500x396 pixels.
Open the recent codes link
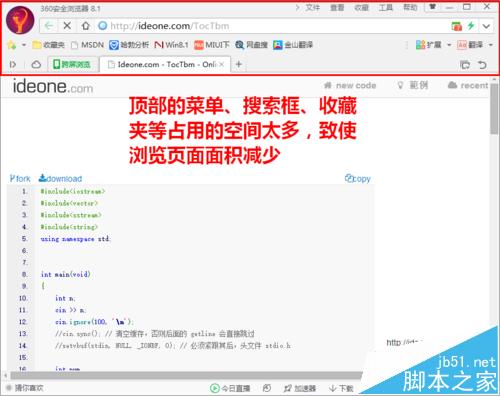468,86
